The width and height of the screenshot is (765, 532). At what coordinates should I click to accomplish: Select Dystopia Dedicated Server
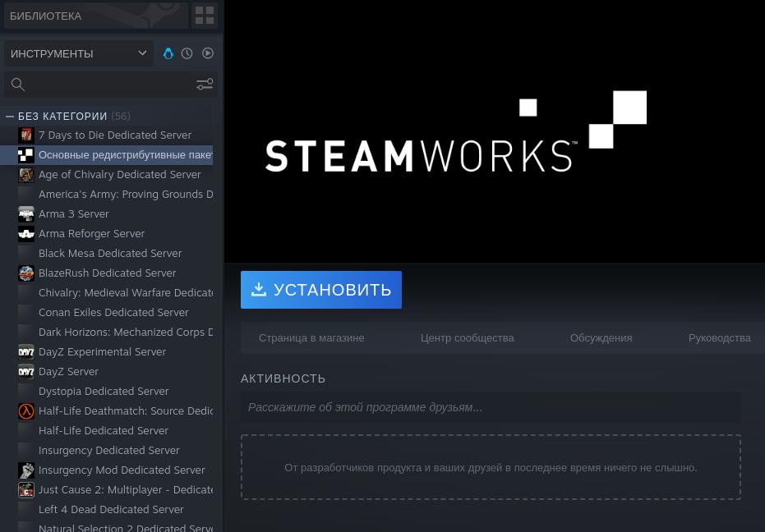[x=104, y=392]
